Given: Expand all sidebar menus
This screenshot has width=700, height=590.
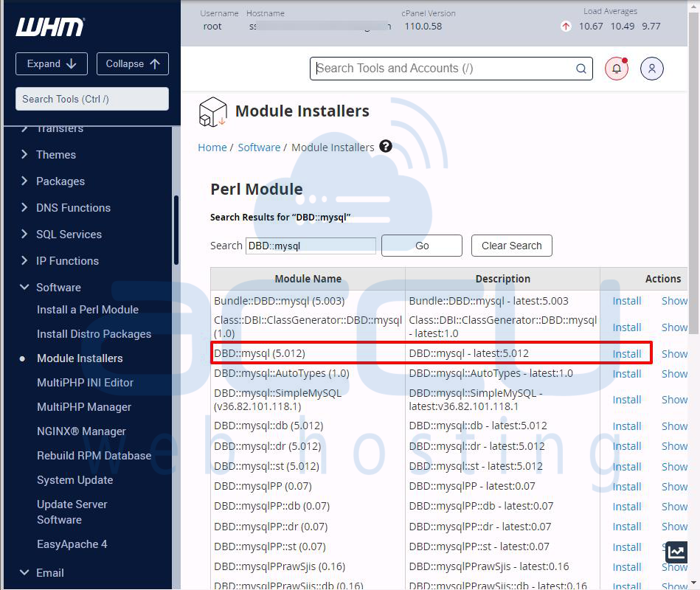Looking at the screenshot, I should [52, 64].
